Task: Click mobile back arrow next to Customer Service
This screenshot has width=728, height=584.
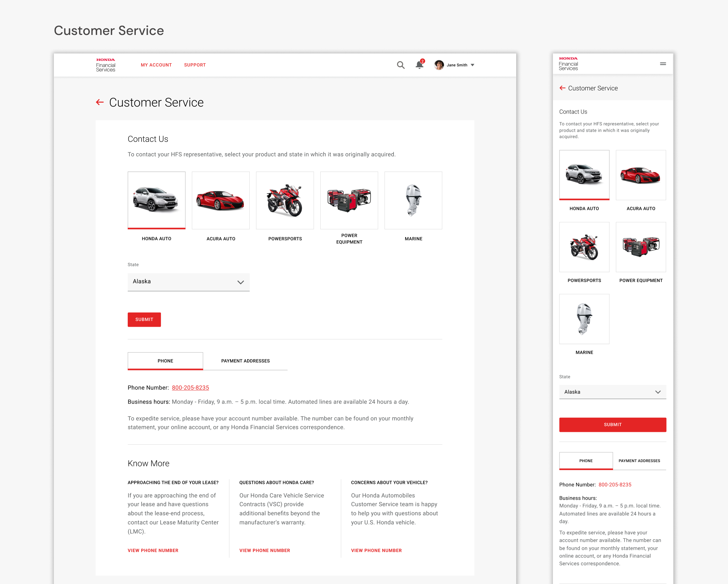Action: tap(562, 88)
